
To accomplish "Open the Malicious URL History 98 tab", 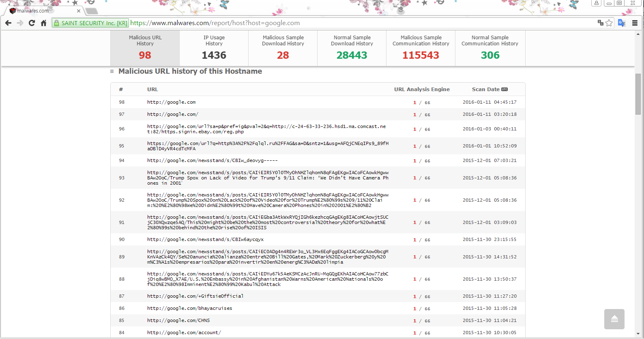I will pos(145,48).
